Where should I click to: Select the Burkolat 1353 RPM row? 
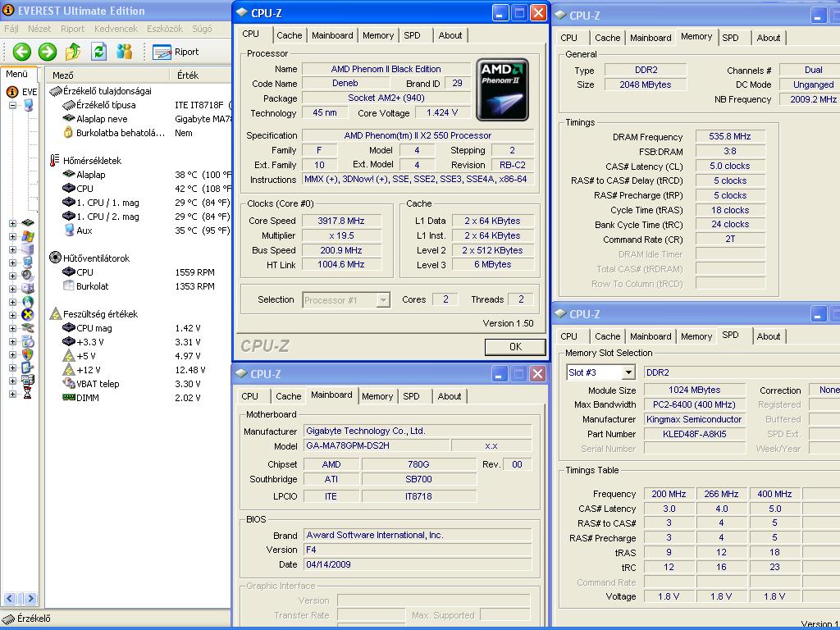(138, 286)
